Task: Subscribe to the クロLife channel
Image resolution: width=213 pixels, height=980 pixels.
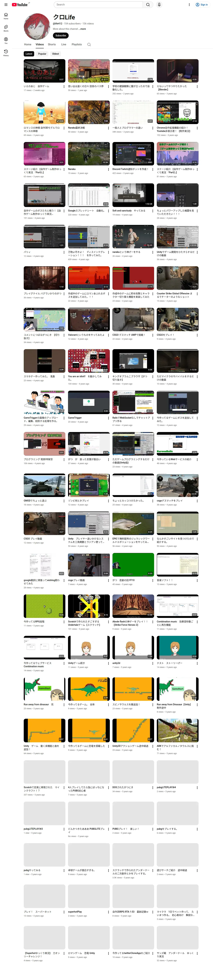Action: [61, 35]
